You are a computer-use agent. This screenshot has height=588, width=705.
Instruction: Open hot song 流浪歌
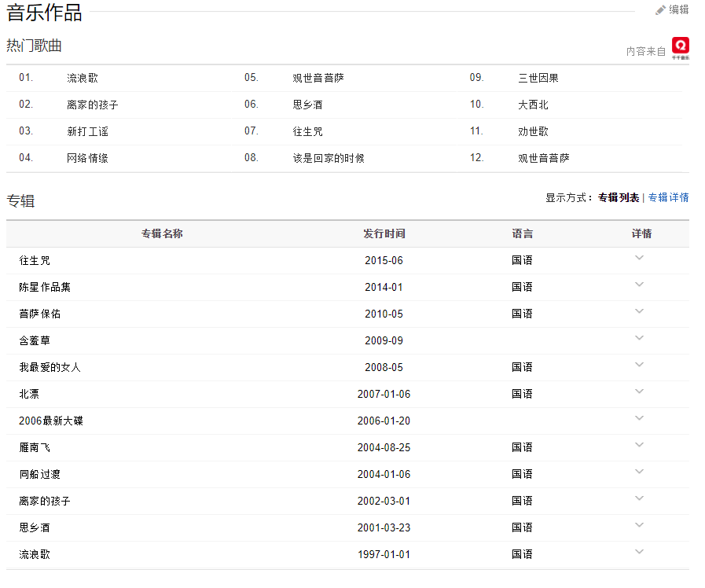(83, 78)
